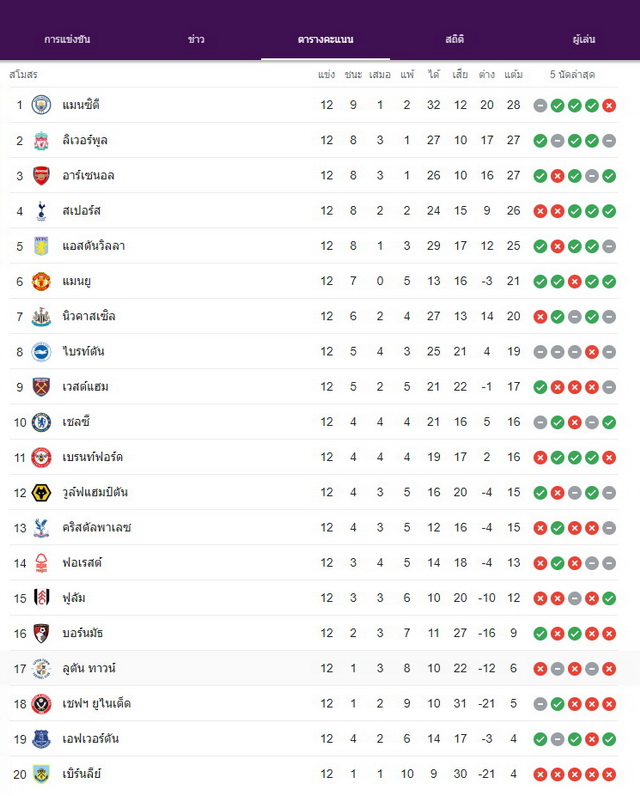The width and height of the screenshot is (640, 796).
Task: Click Brighton's red loss result indicator
Action: [x=592, y=352]
